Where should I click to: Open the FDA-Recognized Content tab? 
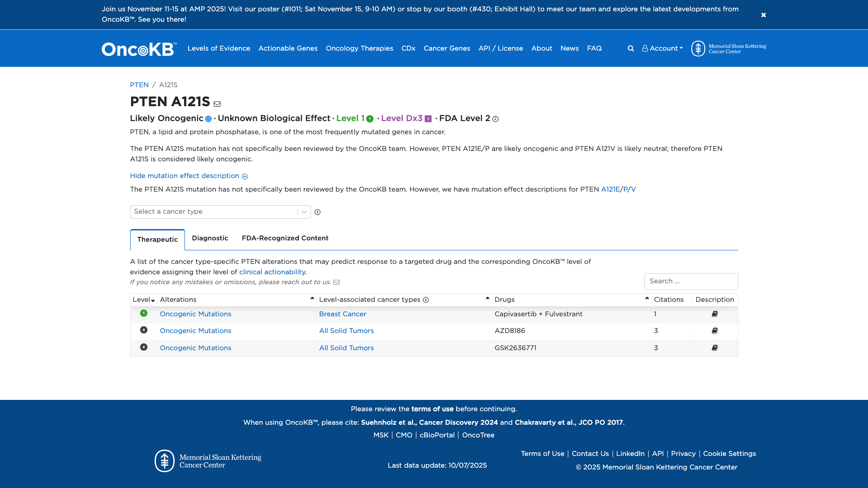(x=285, y=238)
